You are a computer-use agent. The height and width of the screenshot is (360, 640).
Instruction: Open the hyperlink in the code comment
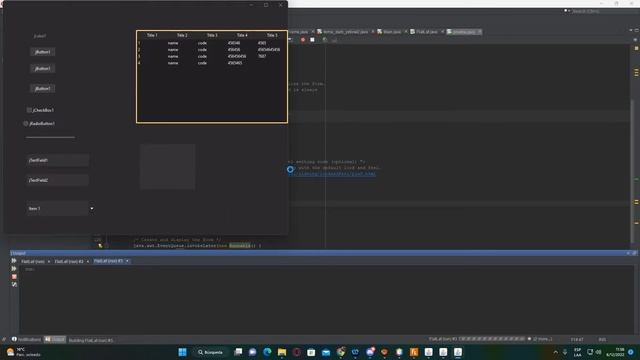pos(332,174)
